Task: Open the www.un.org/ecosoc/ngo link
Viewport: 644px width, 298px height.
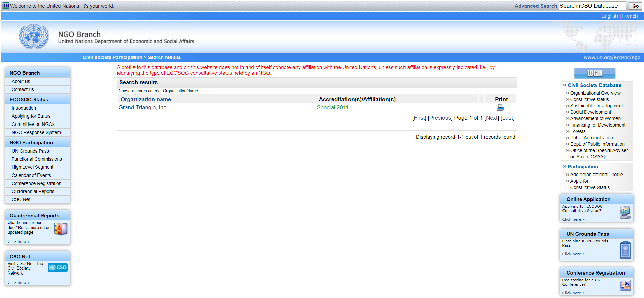Action: [612, 57]
